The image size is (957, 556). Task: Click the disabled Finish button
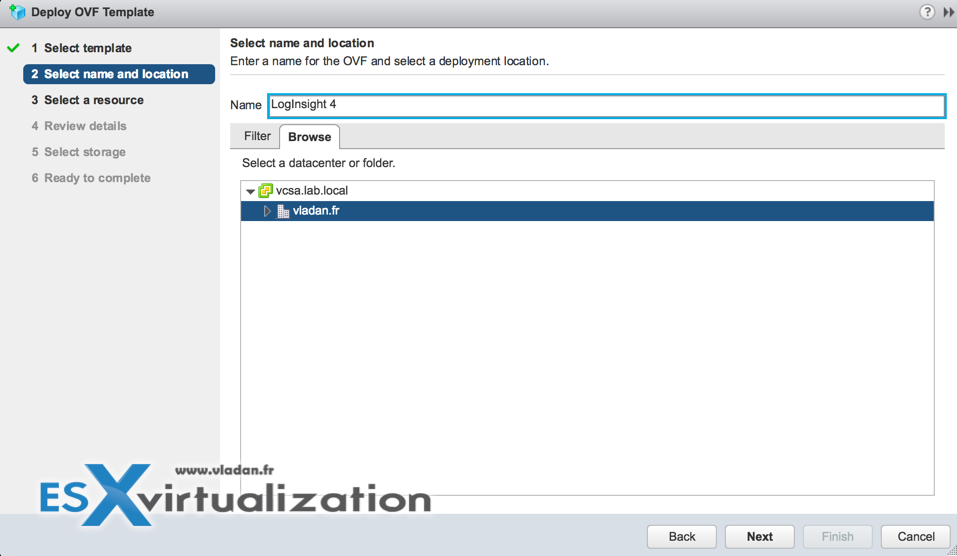837,536
